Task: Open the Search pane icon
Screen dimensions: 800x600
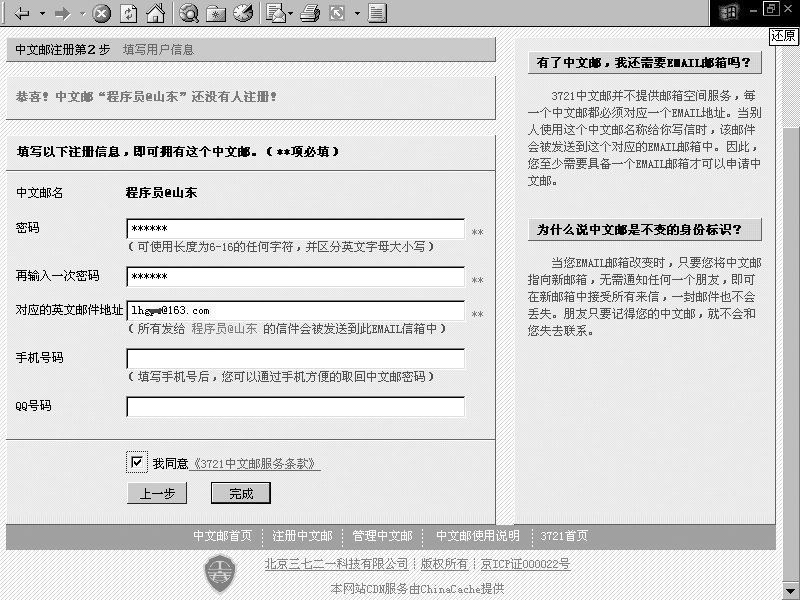Action: 189,13
